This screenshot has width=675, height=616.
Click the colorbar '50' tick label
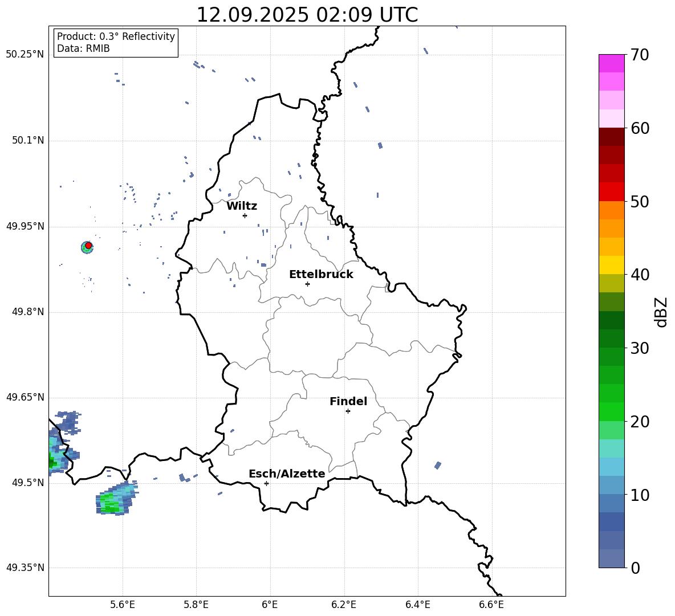[640, 201]
